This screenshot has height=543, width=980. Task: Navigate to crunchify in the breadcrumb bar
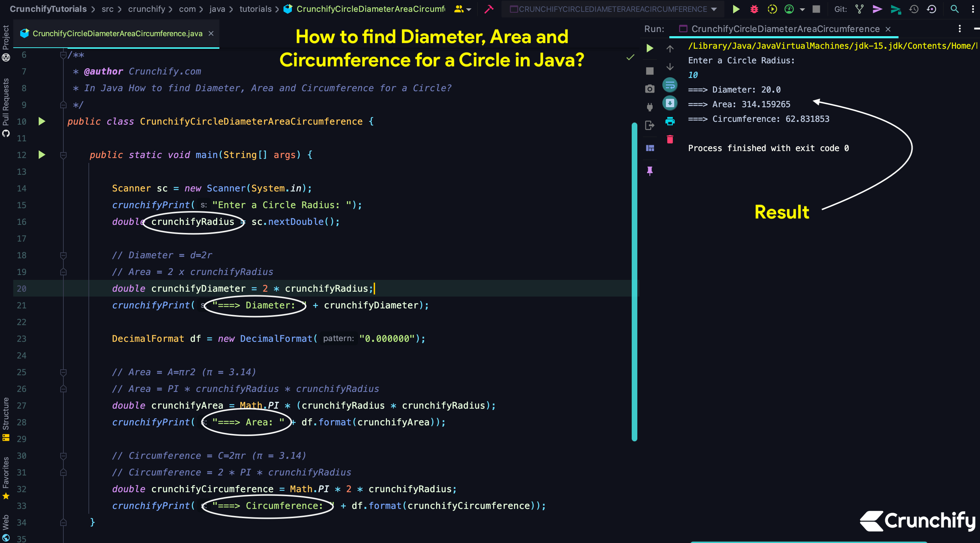coord(146,9)
